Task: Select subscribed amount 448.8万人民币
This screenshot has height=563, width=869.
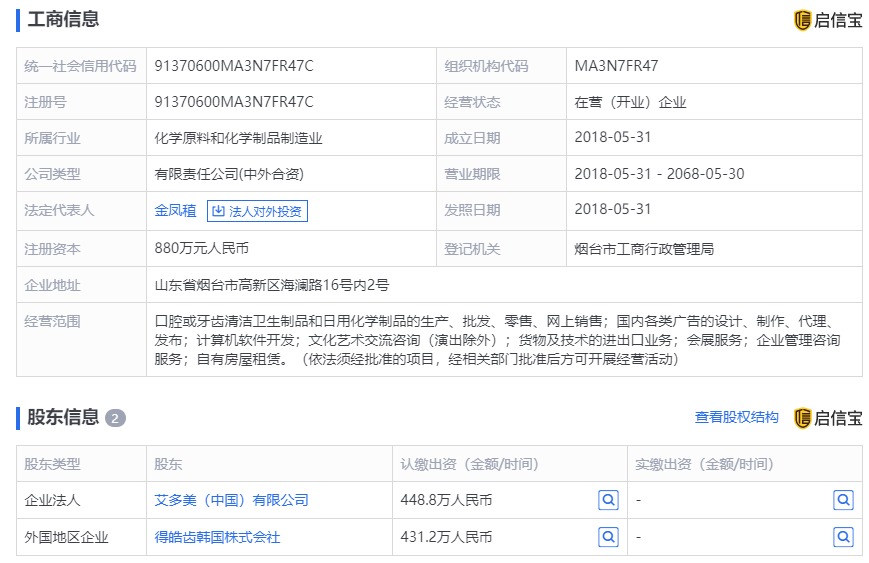Action: pos(446,500)
